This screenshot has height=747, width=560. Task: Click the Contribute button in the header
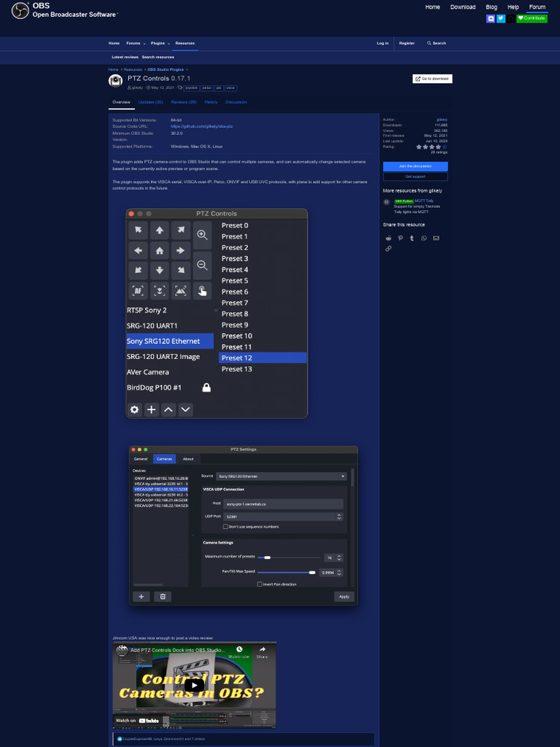coord(532,18)
